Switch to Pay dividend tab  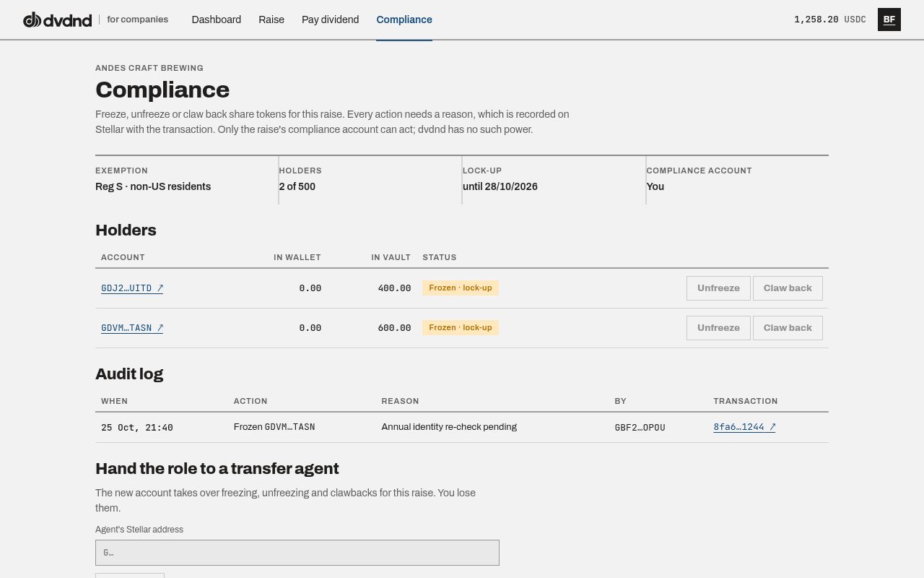330,20
